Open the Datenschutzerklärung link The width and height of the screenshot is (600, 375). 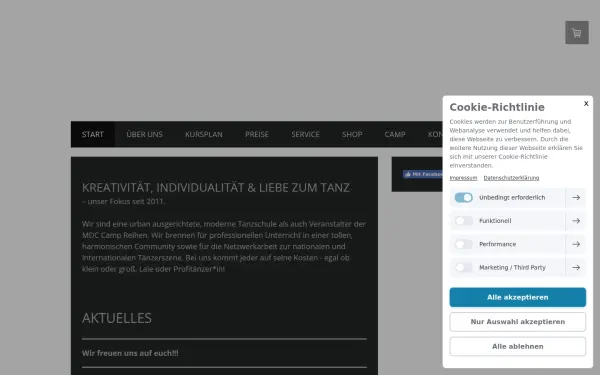click(511, 178)
